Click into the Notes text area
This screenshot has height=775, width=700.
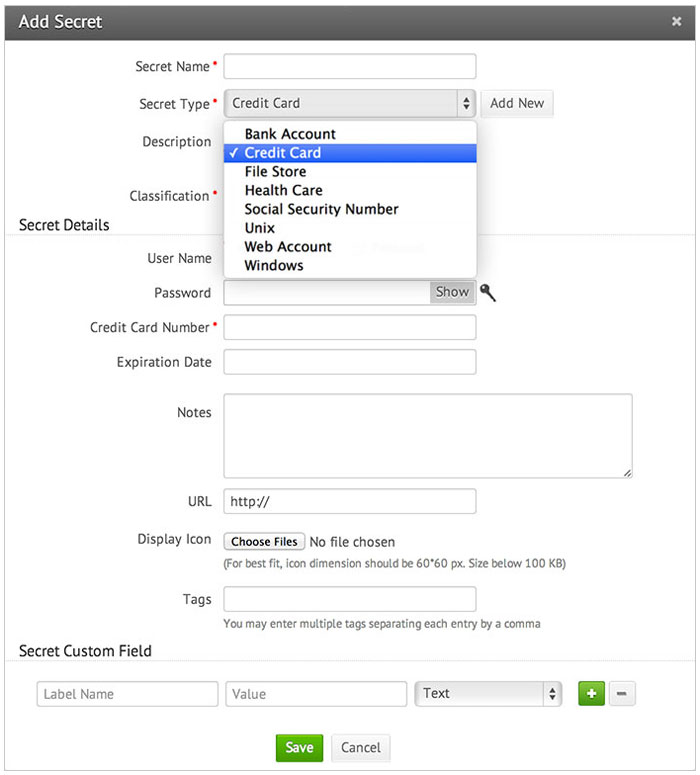click(x=428, y=435)
